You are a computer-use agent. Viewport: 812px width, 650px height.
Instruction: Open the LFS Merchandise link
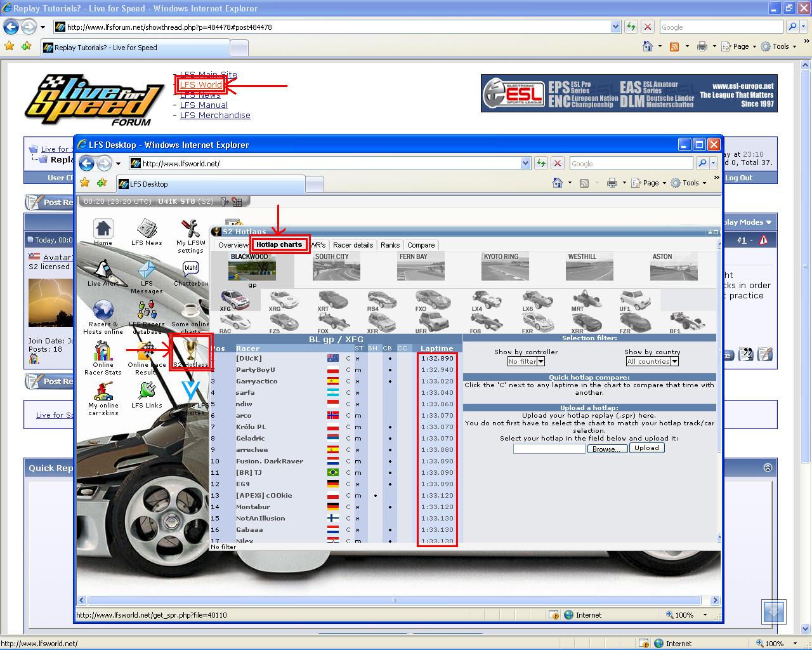[x=215, y=115]
